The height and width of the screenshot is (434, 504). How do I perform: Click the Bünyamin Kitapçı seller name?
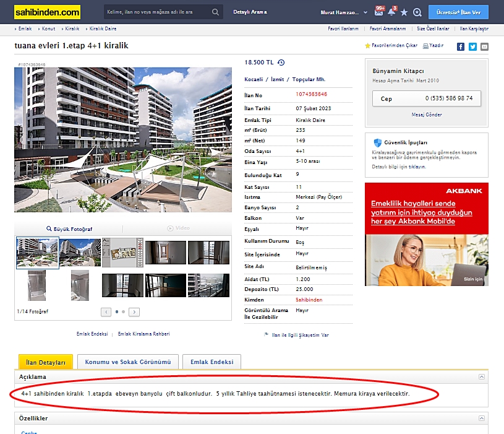click(398, 71)
